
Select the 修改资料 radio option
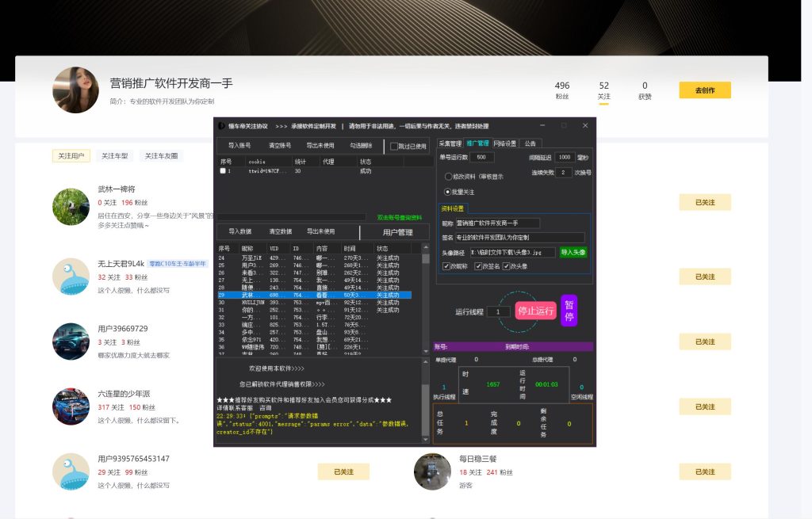(448, 177)
